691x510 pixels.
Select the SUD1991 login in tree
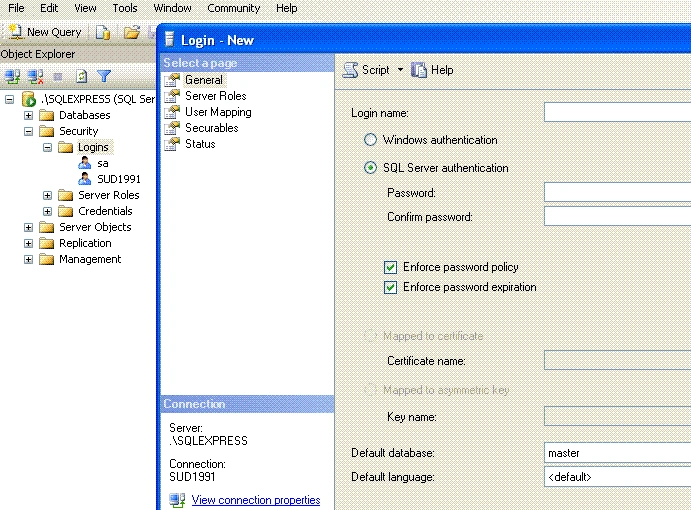[x=119, y=179]
